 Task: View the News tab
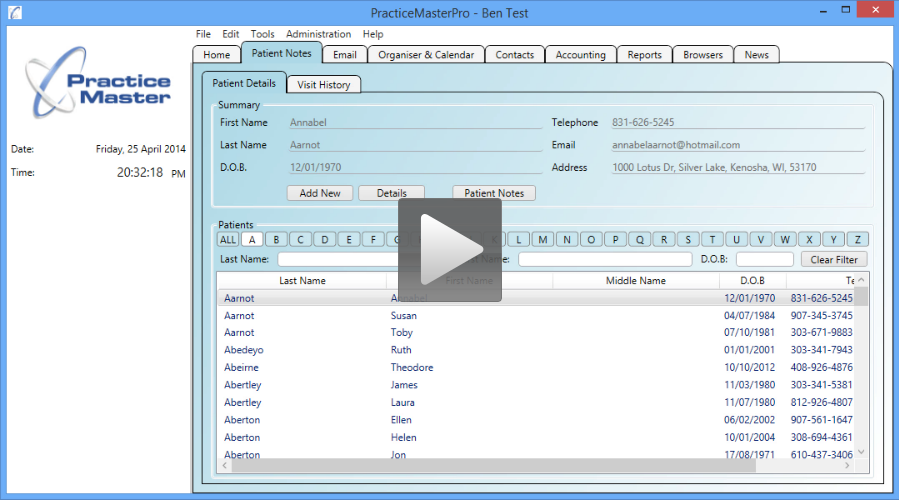click(x=756, y=54)
